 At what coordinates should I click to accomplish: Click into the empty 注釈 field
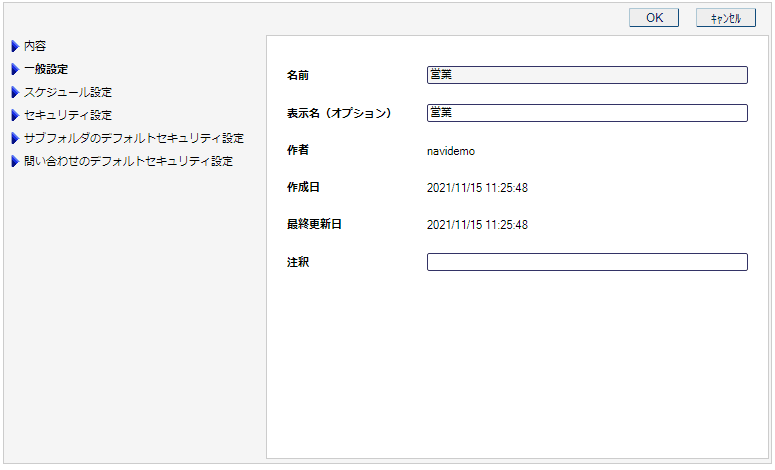(x=587, y=262)
